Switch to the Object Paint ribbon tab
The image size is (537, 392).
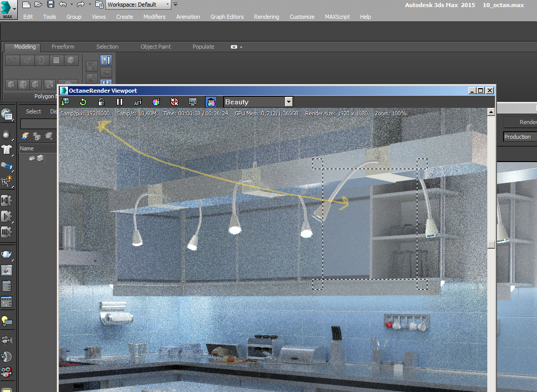156,47
